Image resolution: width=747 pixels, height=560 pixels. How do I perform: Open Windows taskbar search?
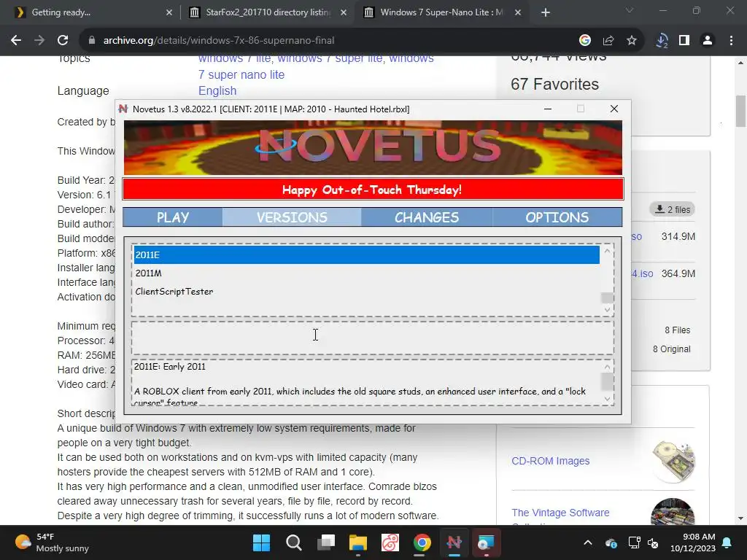293,542
